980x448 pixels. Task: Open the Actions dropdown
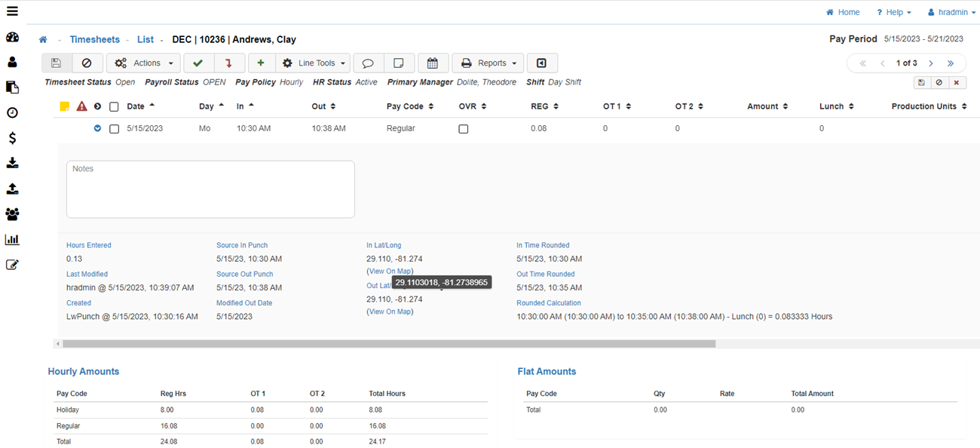tap(143, 63)
